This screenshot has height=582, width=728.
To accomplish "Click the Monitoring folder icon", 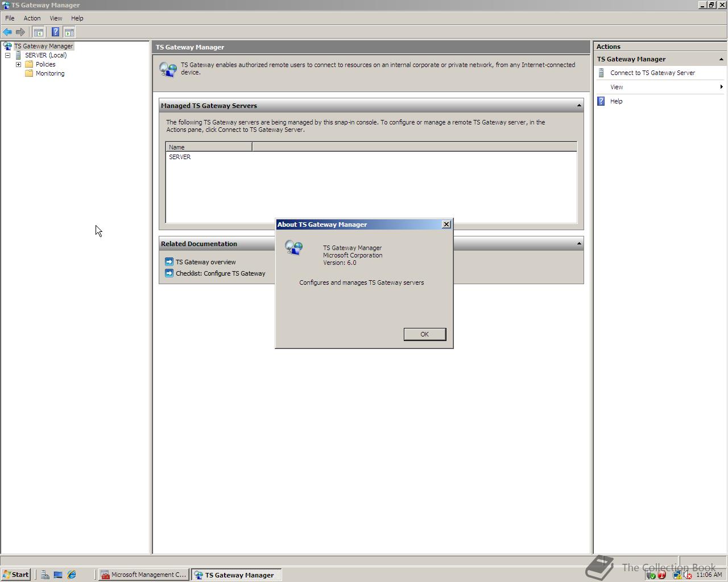I will [x=29, y=73].
